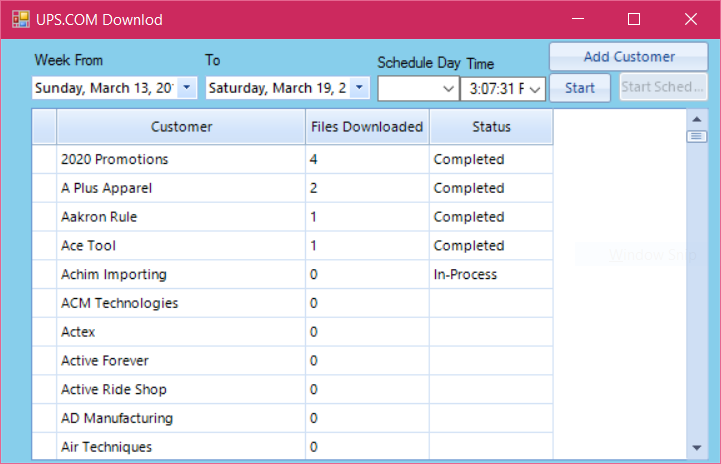Click the Status column header
The height and width of the screenshot is (464, 721).
pos(491,127)
